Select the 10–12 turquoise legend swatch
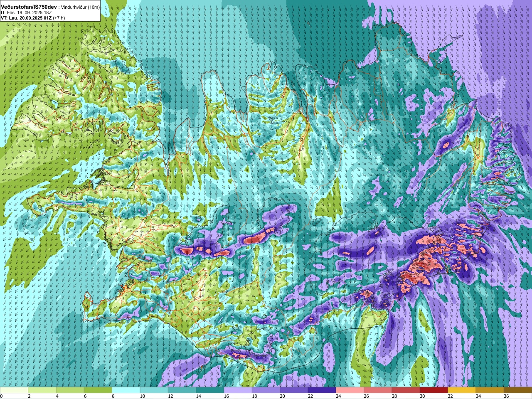Viewport: 532px width, 399px height. (154, 390)
